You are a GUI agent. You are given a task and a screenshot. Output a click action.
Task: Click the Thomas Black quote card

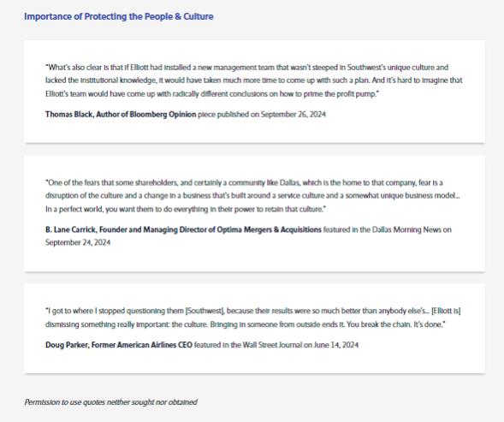pyautogui.click(x=254, y=92)
